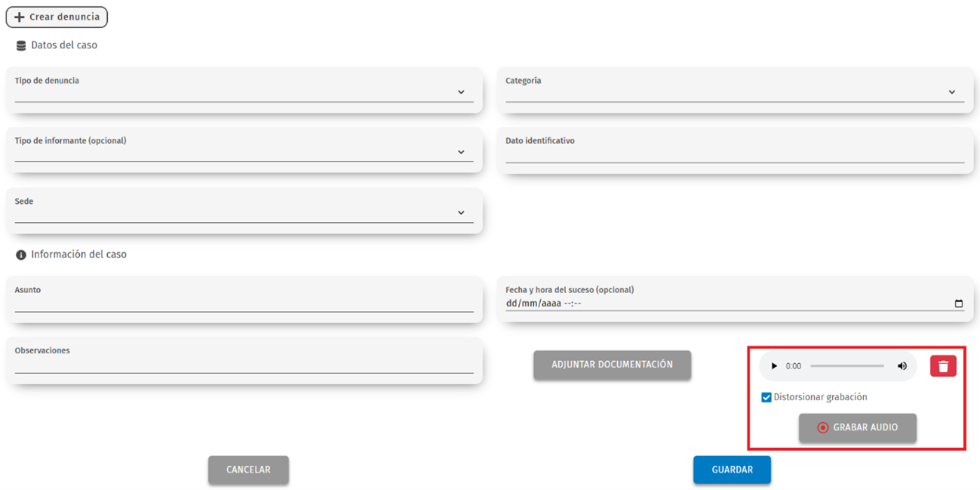Delete the recording using the red trash icon
Screen dimensions: 980x490
(x=942, y=365)
